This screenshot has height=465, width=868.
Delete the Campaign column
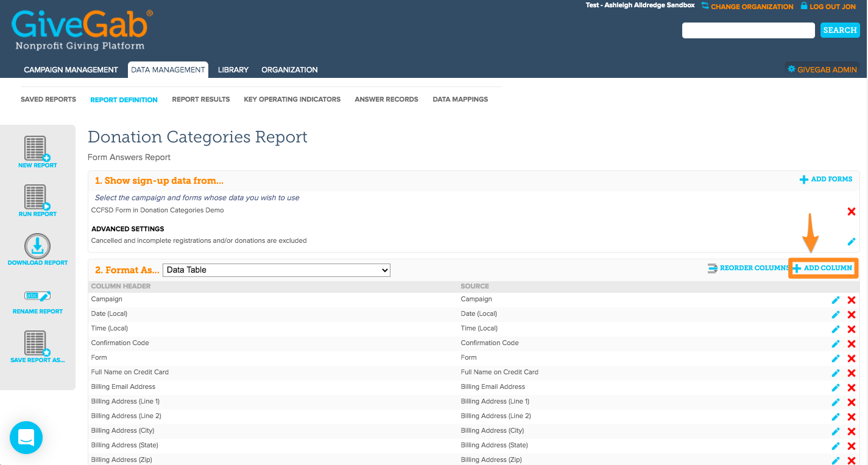[852, 300]
